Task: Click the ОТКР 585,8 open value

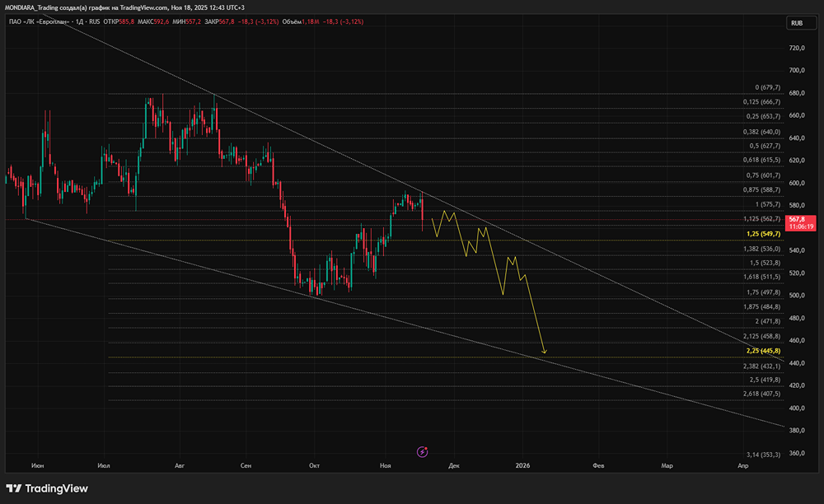Action: click(119, 21)
